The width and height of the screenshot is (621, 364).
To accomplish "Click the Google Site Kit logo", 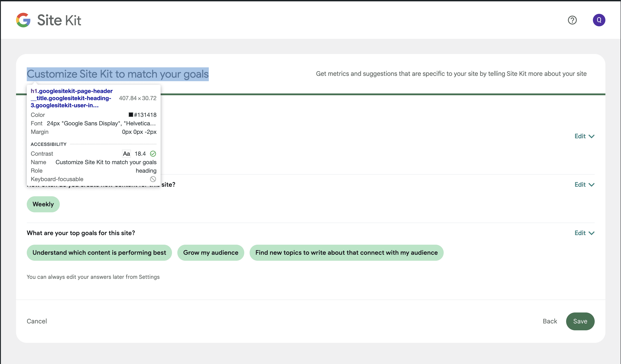I will click(48, 20).
